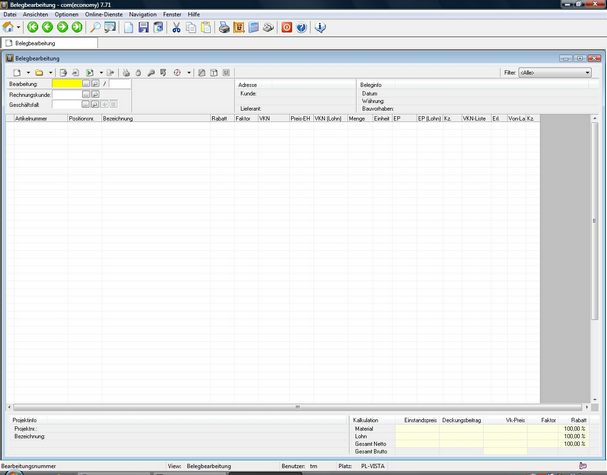Image resolution: width=607 pixels, height=475 pixels.
Task: Click the Gesamt Brutto Vk-Preis yellow cell
Action: (x=505, y=451)
